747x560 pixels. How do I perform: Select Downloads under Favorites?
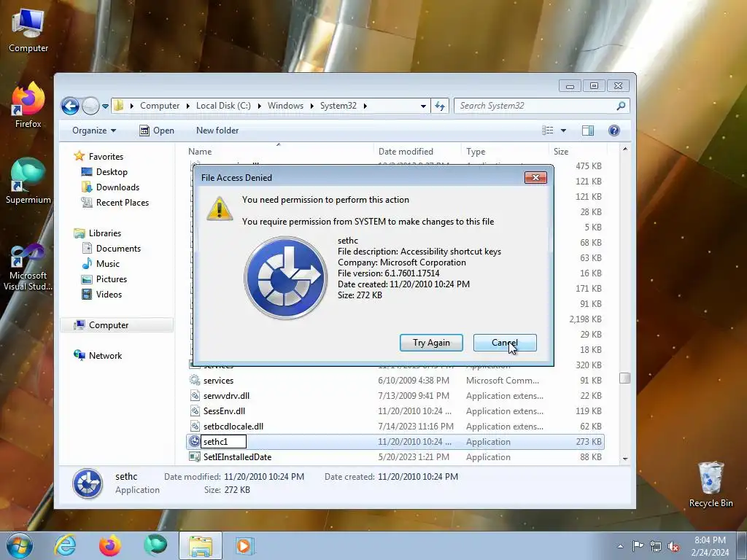117,187
